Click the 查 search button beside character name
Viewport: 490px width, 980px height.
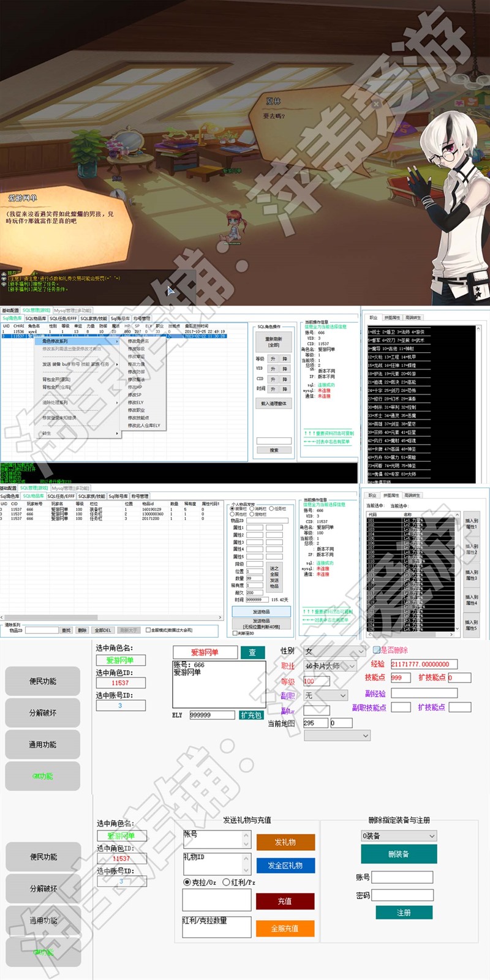252,652
